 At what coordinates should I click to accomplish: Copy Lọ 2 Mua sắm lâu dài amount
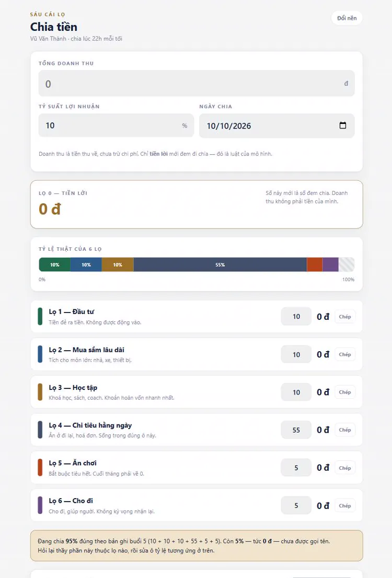(x=345, y=354)
